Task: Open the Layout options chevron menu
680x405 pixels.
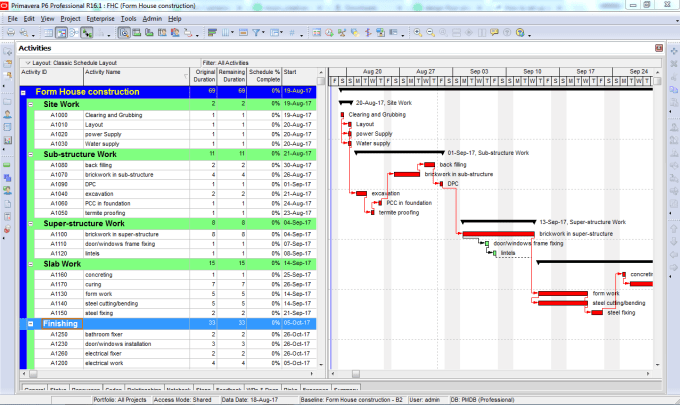Action: [28, 63]
